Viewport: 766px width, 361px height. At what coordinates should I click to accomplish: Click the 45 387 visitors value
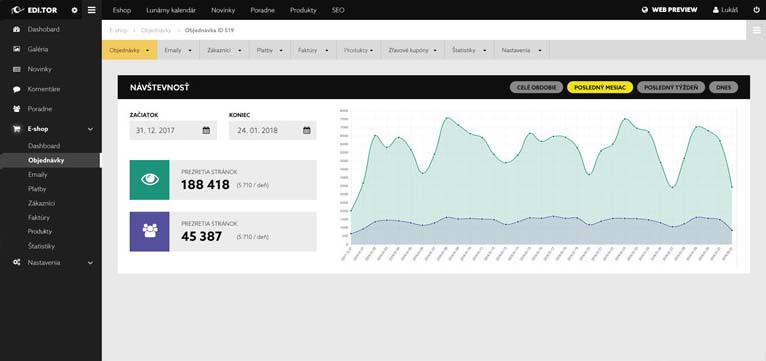[x=201, y=236]
